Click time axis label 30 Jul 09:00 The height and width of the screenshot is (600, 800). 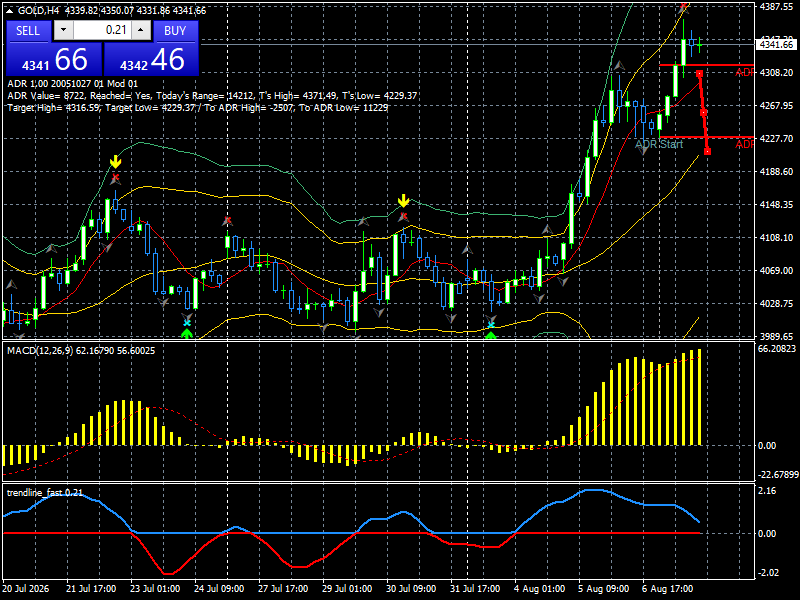coord(411,589)
